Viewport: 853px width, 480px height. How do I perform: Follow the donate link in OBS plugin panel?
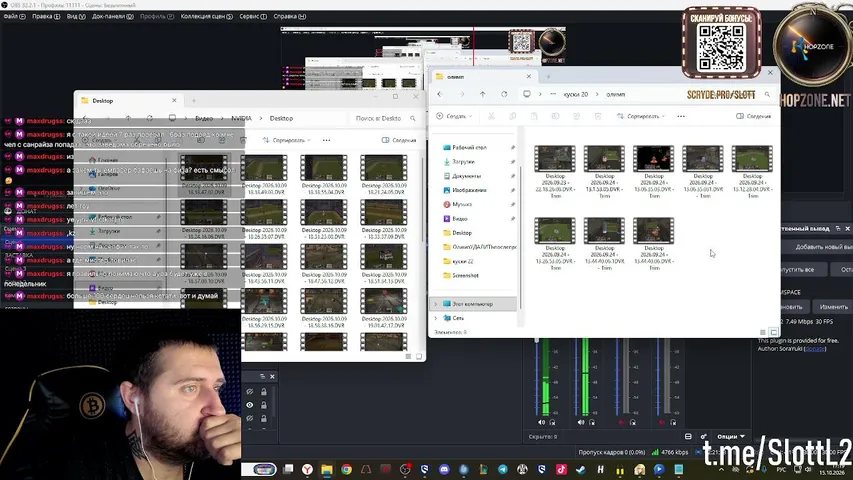tap(814, 348)
